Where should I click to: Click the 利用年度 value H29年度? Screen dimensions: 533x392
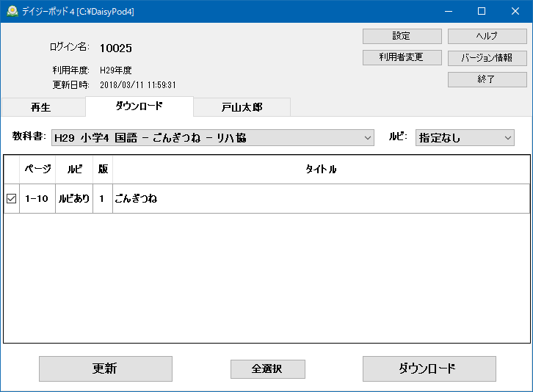coord(115,70)
